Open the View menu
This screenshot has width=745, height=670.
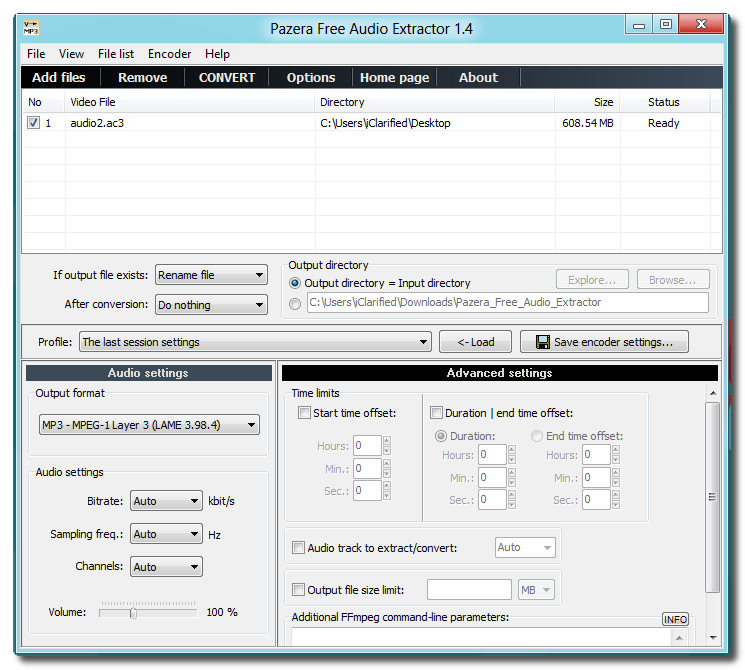71,54
